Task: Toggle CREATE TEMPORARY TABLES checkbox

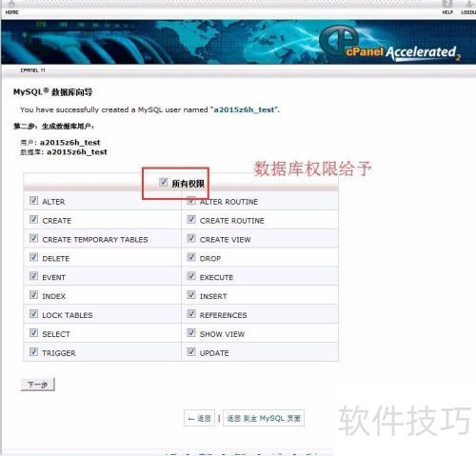Action: point(33,238)
